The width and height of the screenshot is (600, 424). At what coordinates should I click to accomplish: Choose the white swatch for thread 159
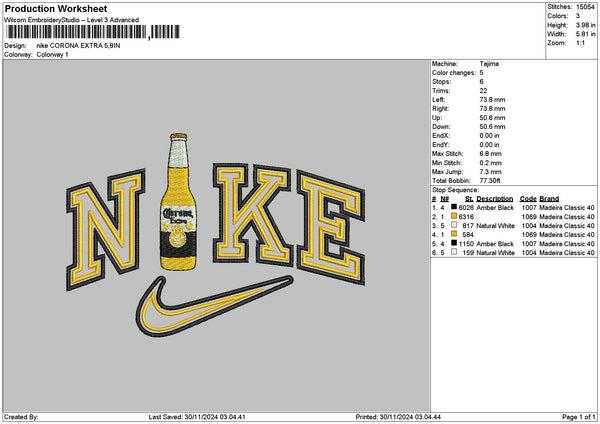[x=454, y=252]
